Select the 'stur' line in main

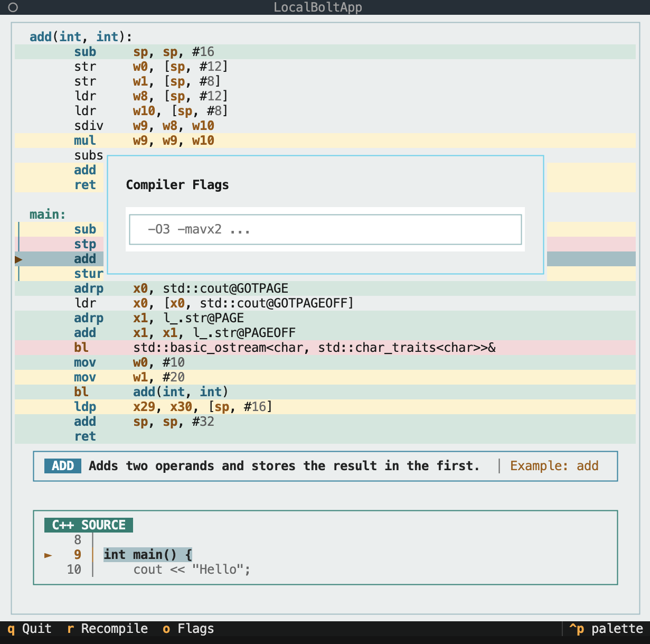pyautogui.click(x=89, y=274)
